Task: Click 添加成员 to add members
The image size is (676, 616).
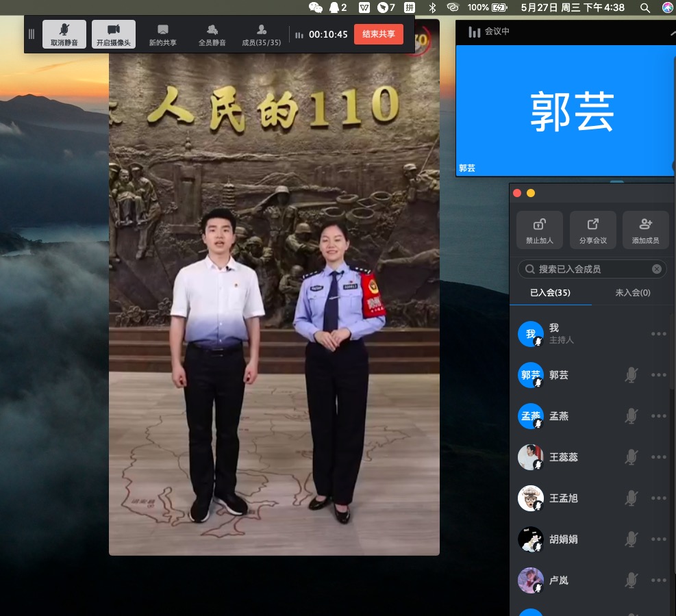Action: (645, 230)
